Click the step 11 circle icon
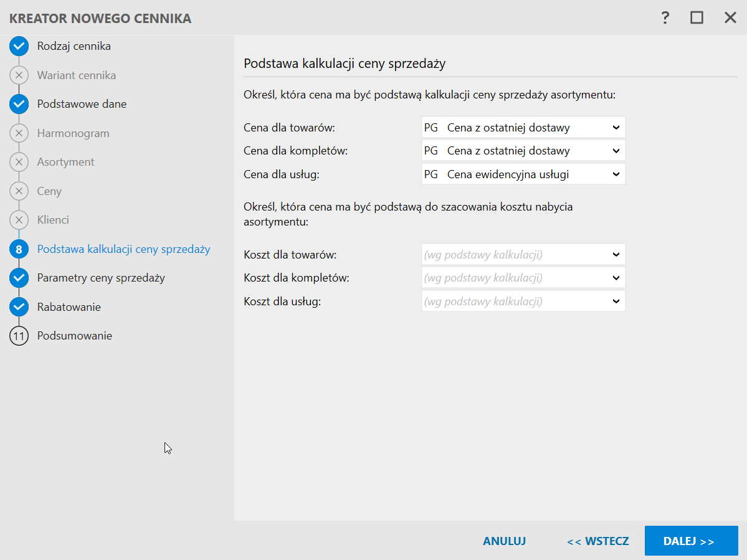 19,336
